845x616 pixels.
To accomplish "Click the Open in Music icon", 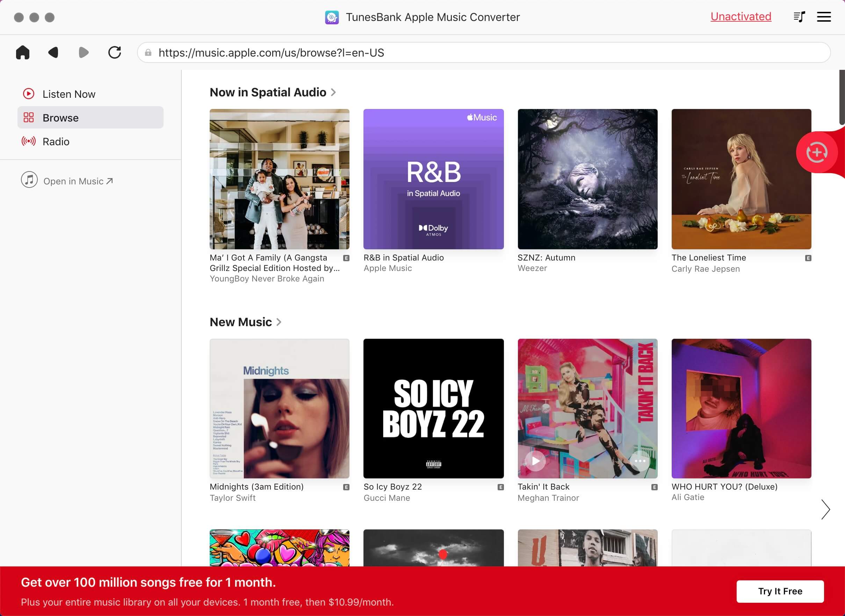I will tap(28, 182).
